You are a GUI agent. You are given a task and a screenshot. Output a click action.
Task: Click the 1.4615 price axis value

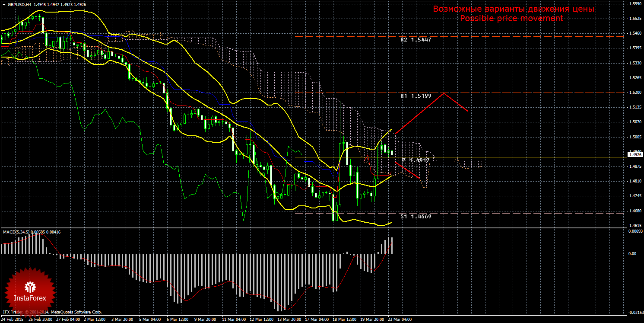(x=635, y=226)
